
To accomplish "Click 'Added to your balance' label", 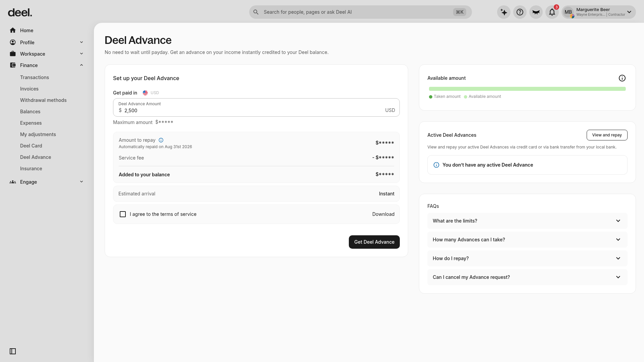I will pyautogui.click(x=144, y=175).
